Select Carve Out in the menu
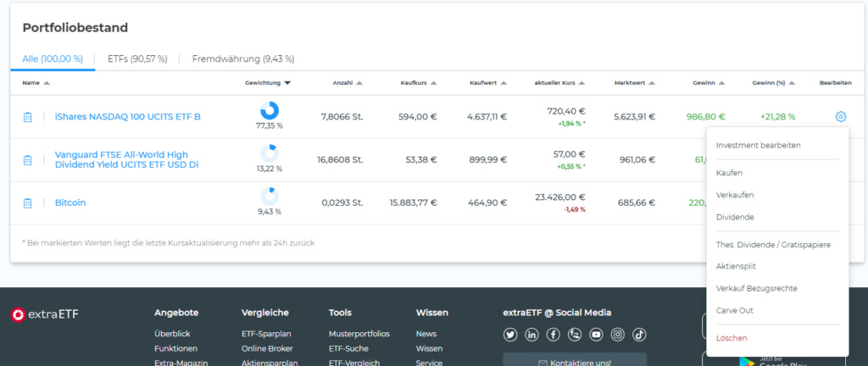Image resolution: width=868 pixels, height=366 pixels. pos(735,311)
